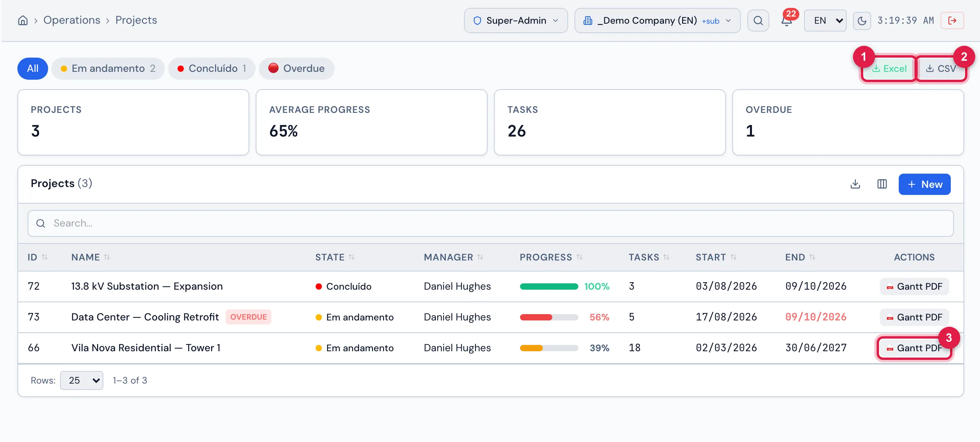Sort by Start column
The width and height of the screenshot is (980, 442).
coord(716,257)
